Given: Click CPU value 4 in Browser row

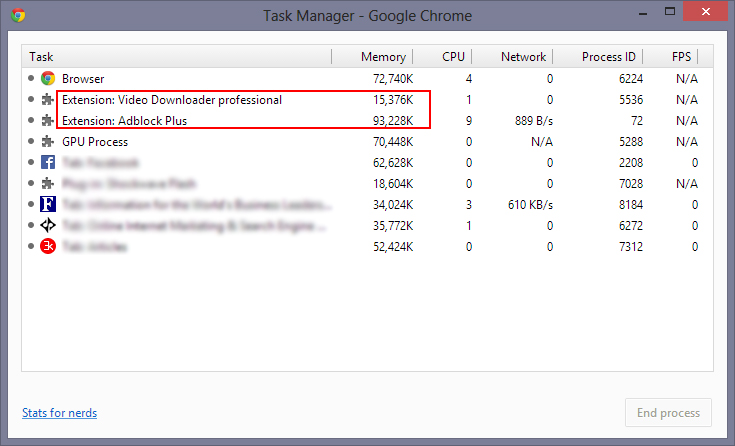Looking at the screenshot, I should pyautogui.click(x=468, y=79).
